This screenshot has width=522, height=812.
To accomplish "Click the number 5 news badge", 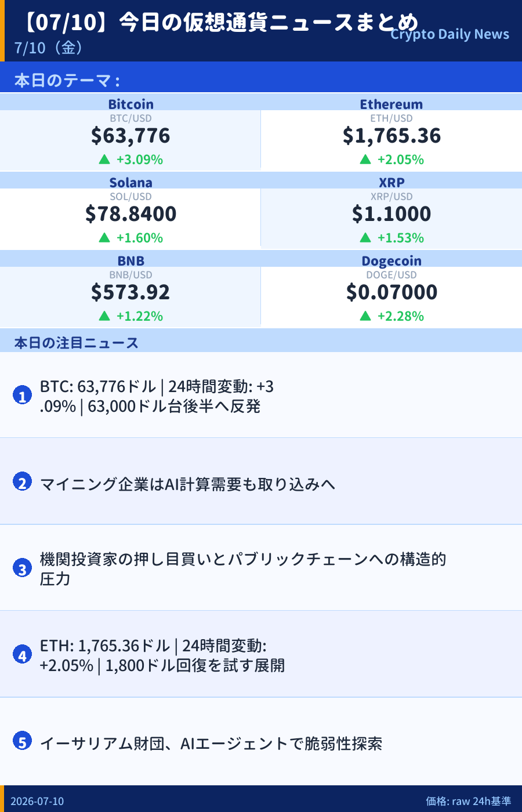I will tap(22, 741).
